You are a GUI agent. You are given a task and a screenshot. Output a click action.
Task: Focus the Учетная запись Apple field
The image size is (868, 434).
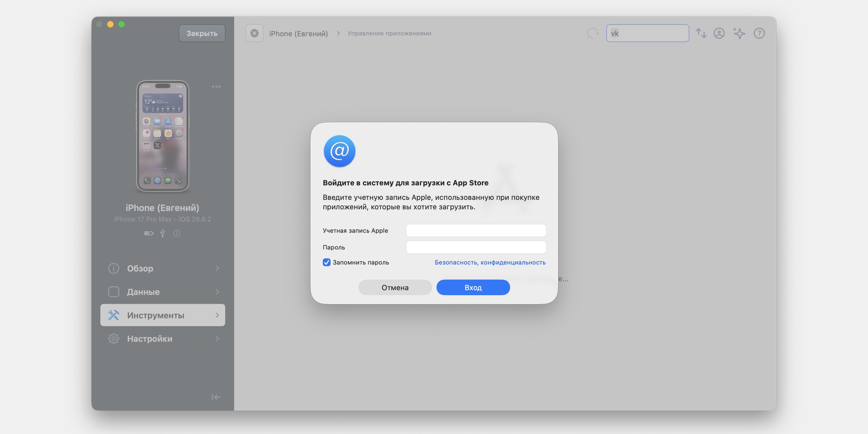(x=476, y=231)
